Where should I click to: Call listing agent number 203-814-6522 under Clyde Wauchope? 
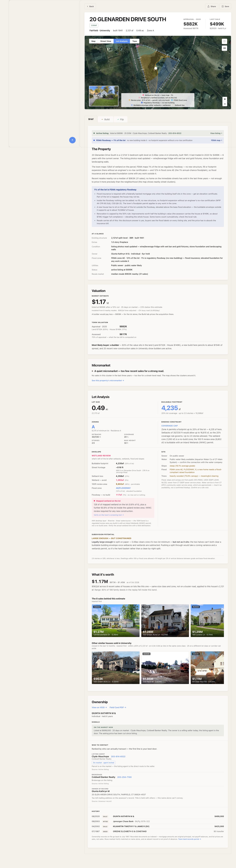click(x=118, y=756)
